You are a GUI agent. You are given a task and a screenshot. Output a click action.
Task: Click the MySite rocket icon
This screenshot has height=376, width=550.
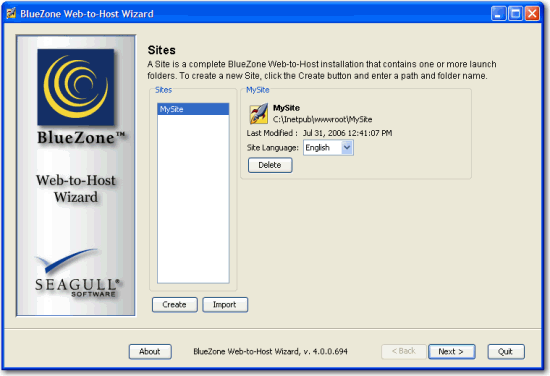point(259,114)
